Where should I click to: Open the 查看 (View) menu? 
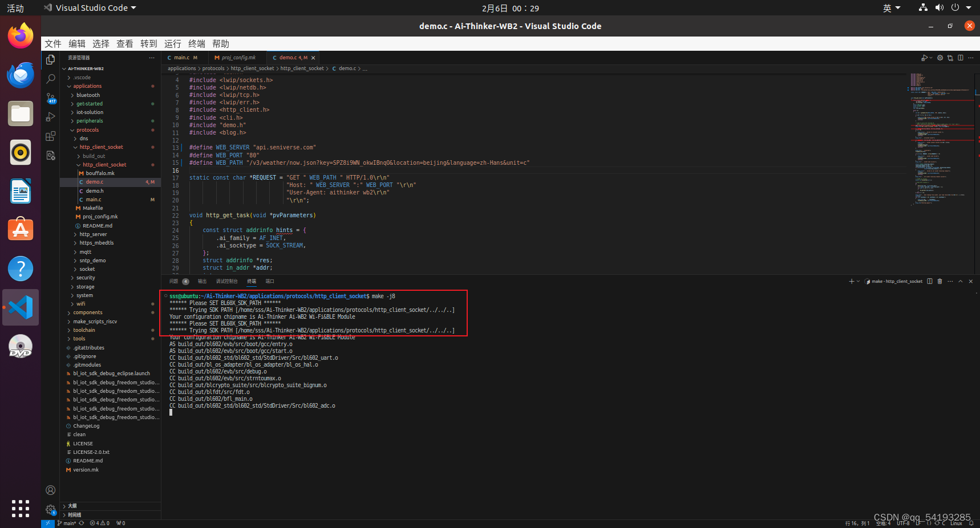tap(125, 44)
